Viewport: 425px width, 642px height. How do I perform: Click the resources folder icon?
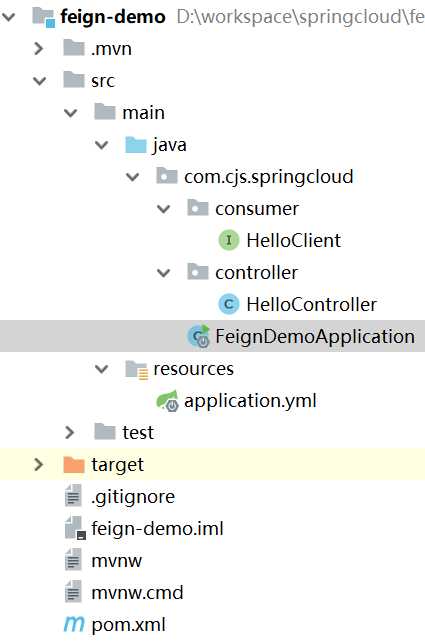point(137,369)
